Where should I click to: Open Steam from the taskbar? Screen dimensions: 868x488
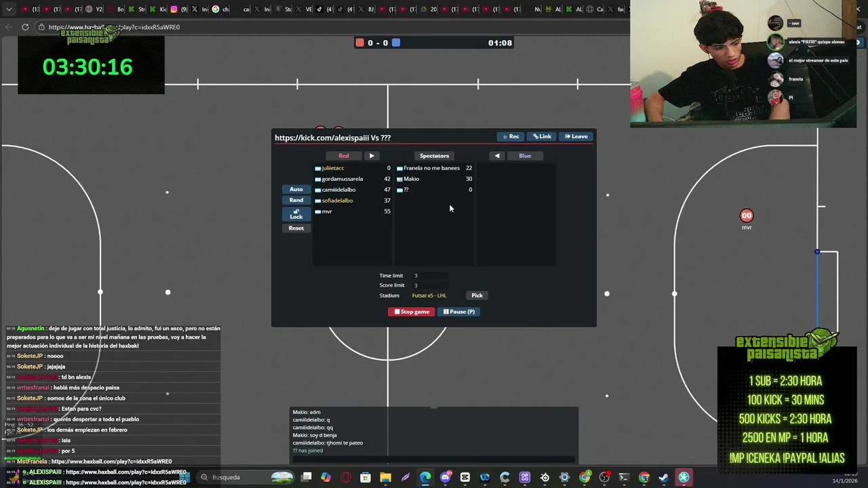tap(664, 477)
